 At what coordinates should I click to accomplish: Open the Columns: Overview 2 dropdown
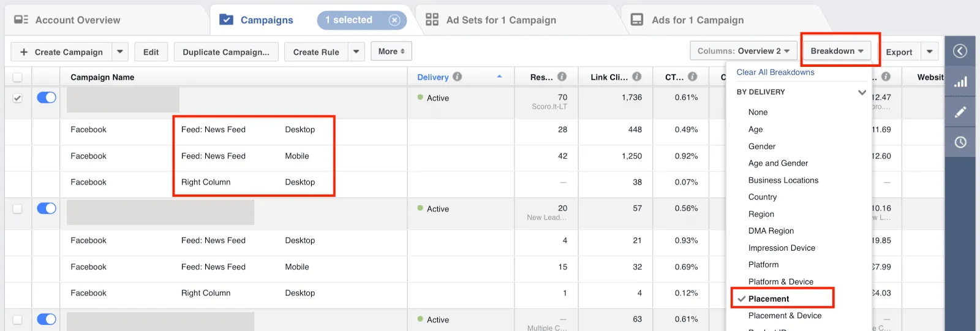click(743, 51)
